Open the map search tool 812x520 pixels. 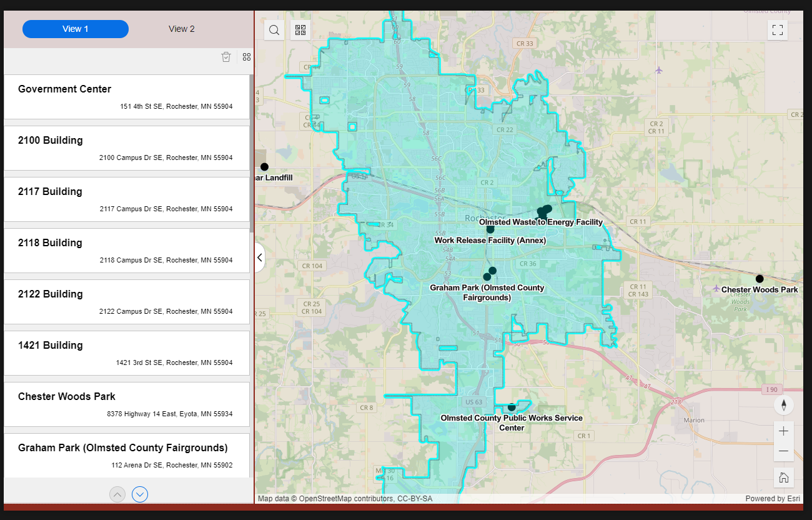(274, 29)
